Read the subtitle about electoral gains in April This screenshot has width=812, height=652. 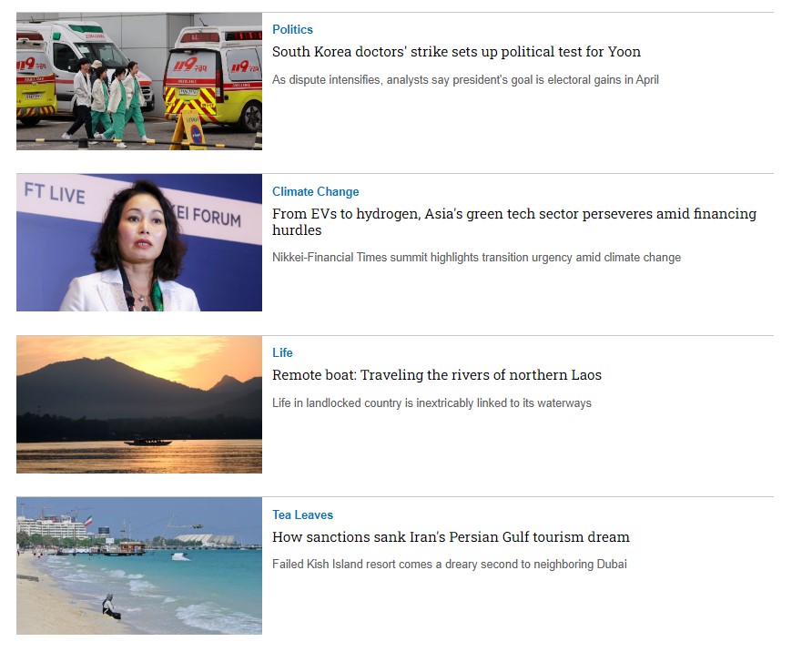point(465,80)
